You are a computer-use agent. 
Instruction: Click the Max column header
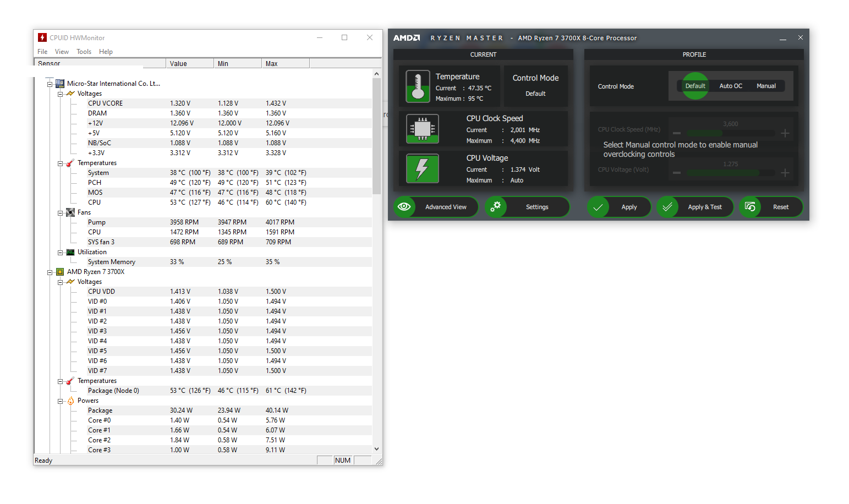(x=286, y=63)
